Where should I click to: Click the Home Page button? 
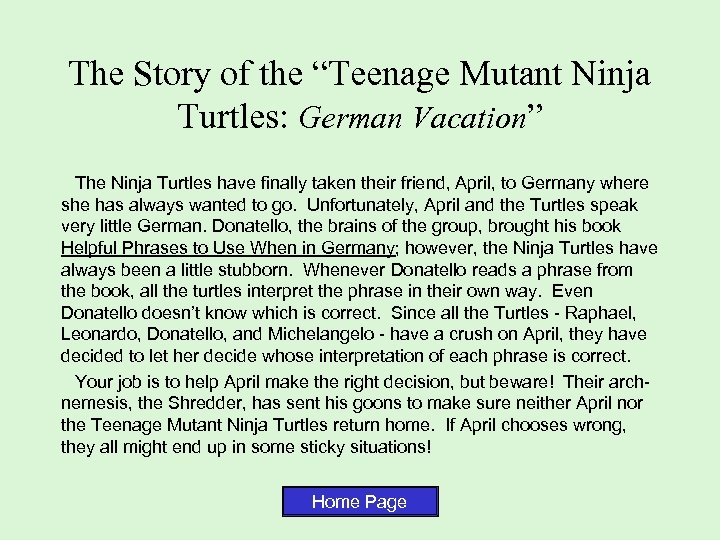[x=360, y=502]
